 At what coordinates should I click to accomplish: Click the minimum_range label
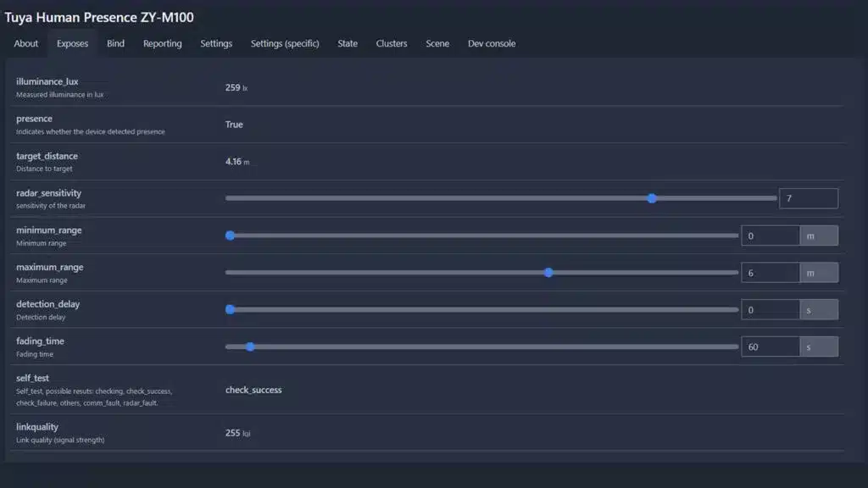coord(48,230)
